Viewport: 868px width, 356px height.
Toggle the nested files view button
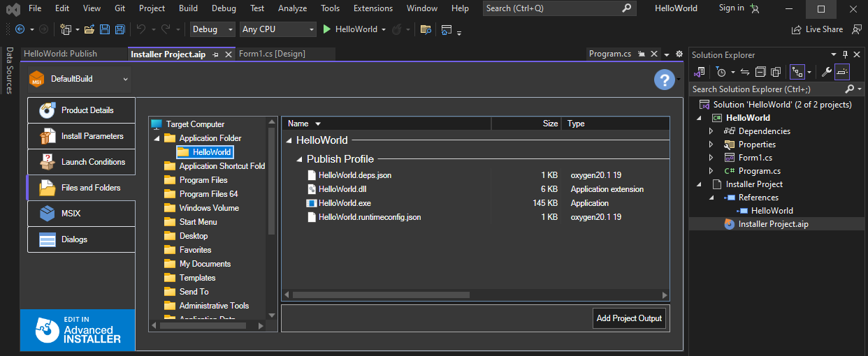click(x=797, y=72)
